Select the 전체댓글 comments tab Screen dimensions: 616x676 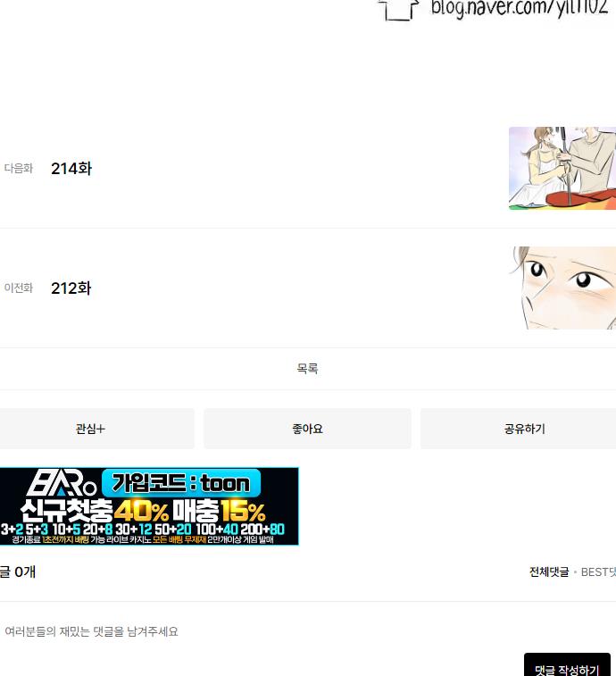click(549, 572)
